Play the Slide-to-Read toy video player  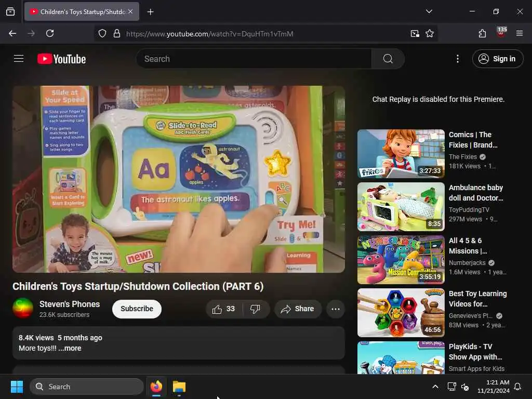click(x=179, y=179)
